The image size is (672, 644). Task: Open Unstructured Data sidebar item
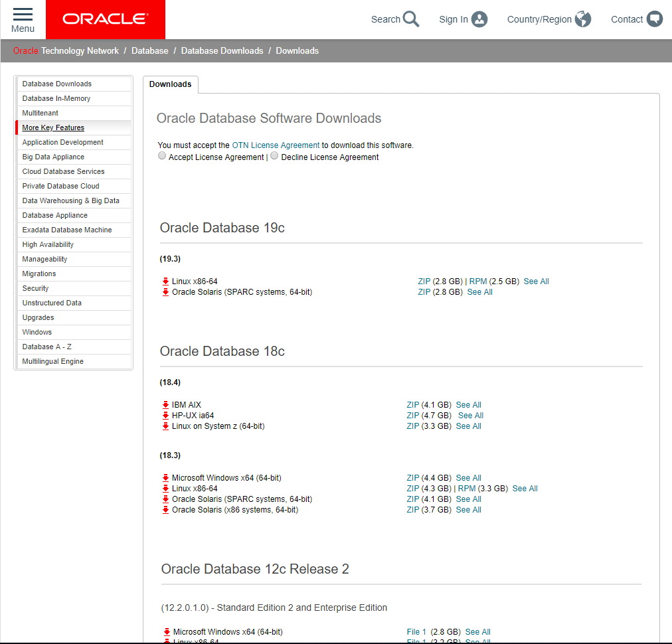pyautogui.click(x=74, y=303)
